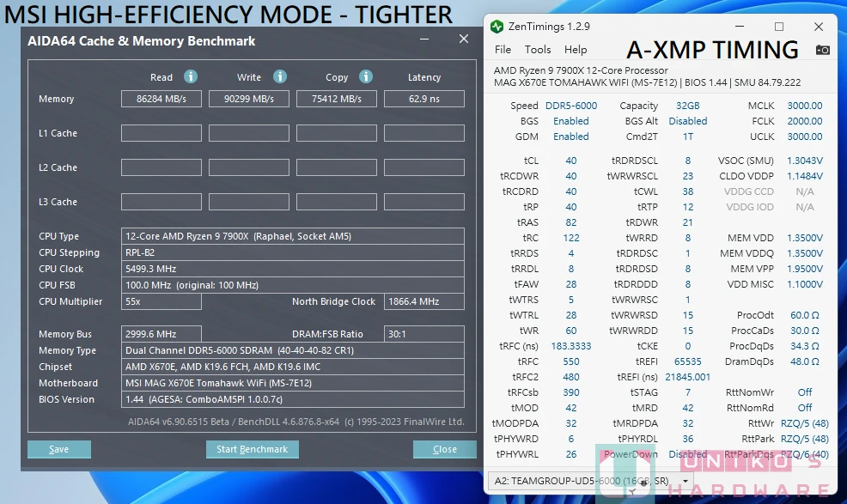Click the CLDO VDDP value 1.1484V
Image resolution: width=847 pixels, height=504 pixels.
coord(804,176)
